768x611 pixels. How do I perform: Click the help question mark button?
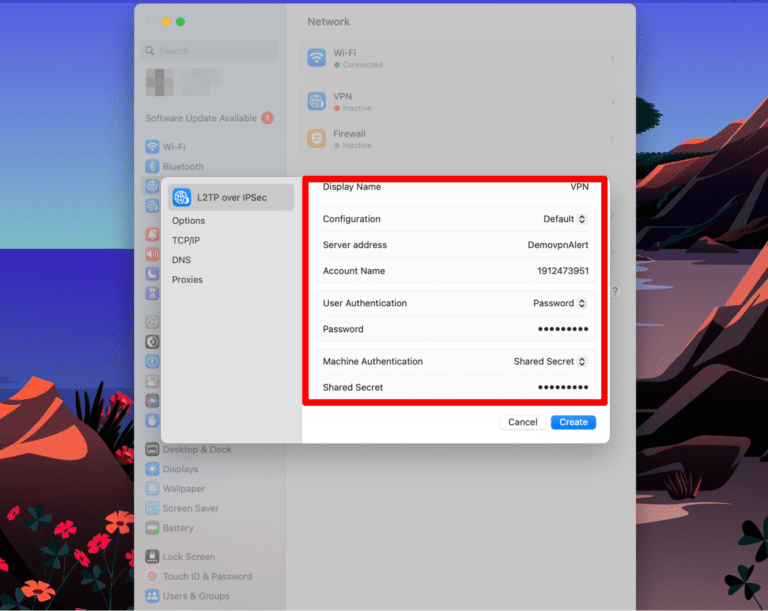click(x=615, y=291)
